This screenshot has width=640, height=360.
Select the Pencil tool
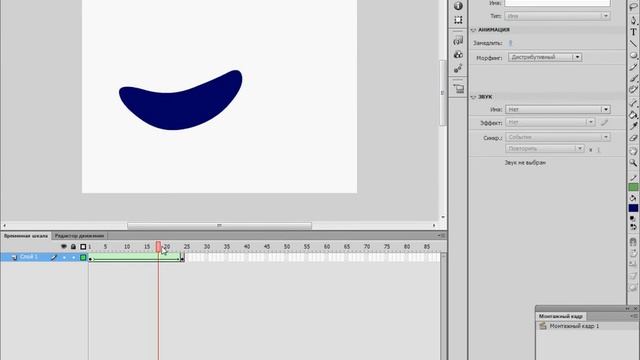pyautogui.click(x=633, y=67)
